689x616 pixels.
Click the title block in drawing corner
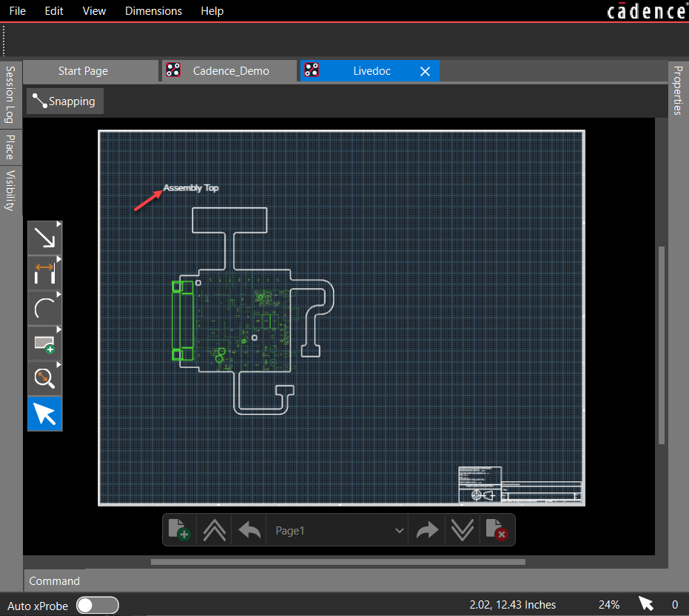click(x=520, y=484)
